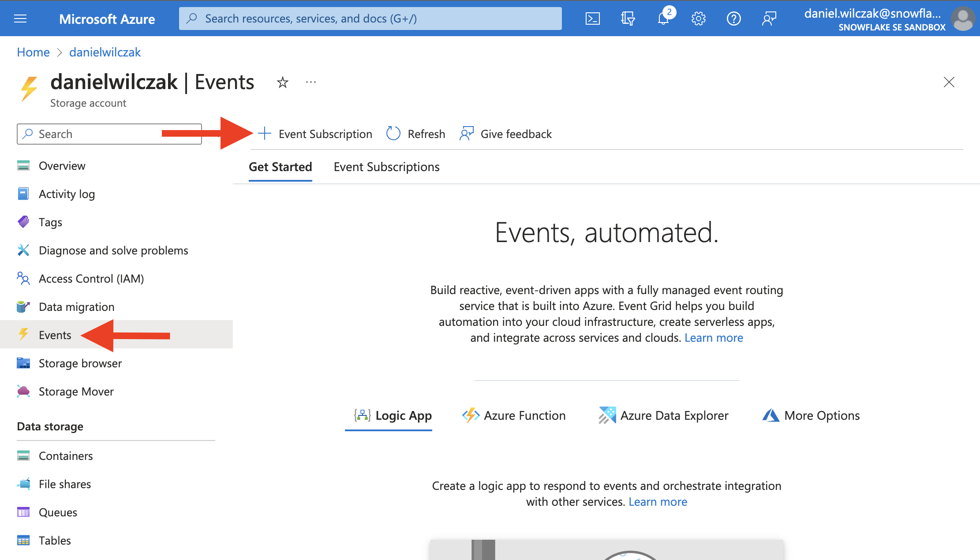Click the plus Event Subscription button
980x560 pixels.
(315, 134)
